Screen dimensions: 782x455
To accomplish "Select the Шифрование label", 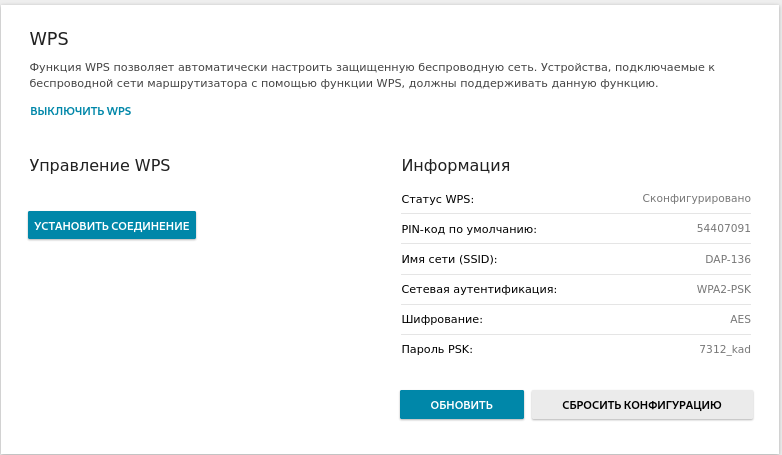I will [442, 319].
